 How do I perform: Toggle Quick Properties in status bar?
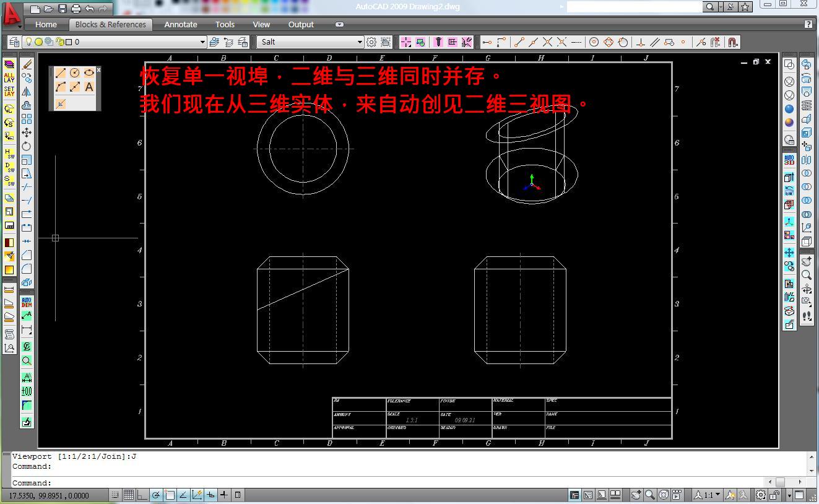coord(238,495)
